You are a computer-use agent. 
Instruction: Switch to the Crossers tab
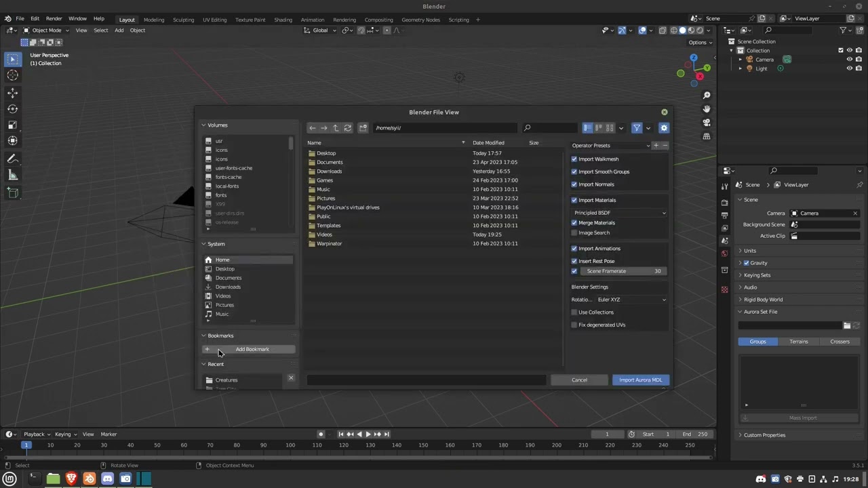point(840,342)
